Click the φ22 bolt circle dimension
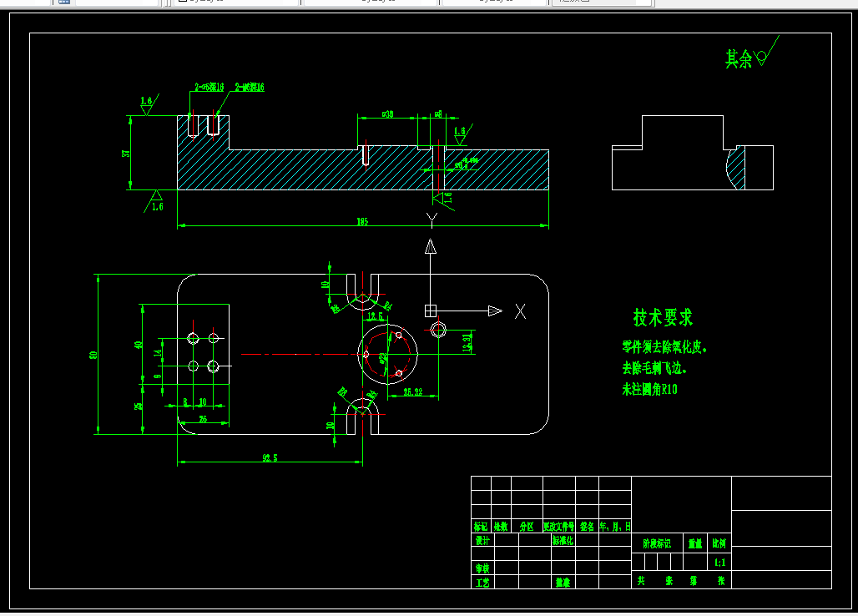Screen dimensions: 858x616 (384, 359)
